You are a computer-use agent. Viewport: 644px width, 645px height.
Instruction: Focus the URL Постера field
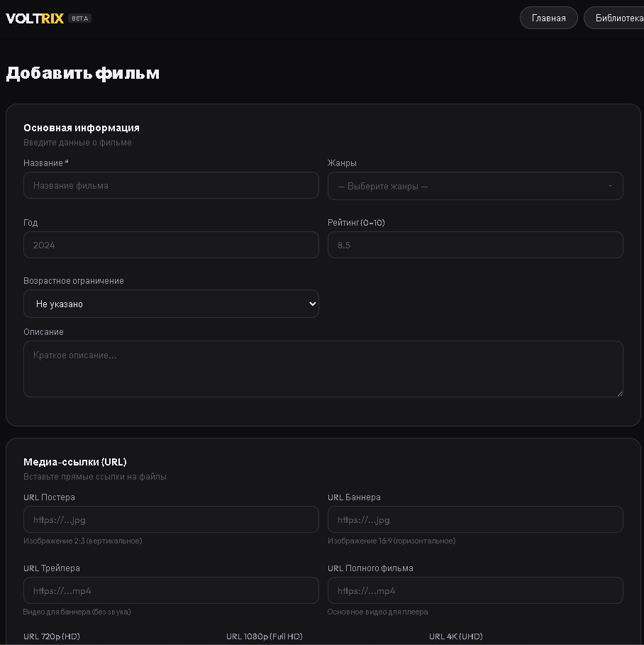(x=171, y=520)
